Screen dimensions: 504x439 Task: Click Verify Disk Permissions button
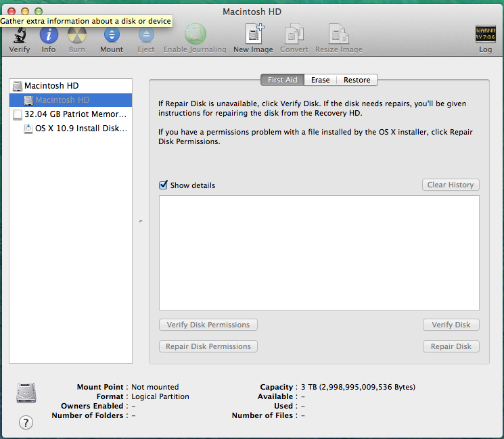coord(208,325)
